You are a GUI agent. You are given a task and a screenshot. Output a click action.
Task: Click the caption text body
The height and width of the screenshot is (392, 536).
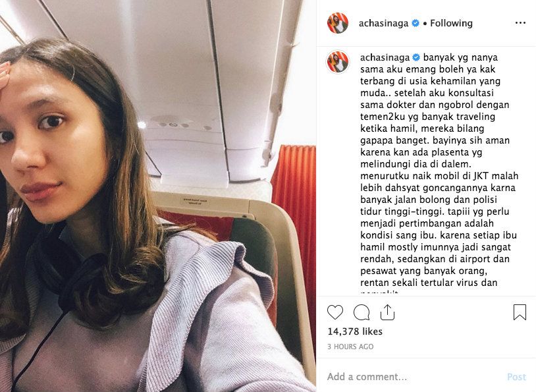439,171
